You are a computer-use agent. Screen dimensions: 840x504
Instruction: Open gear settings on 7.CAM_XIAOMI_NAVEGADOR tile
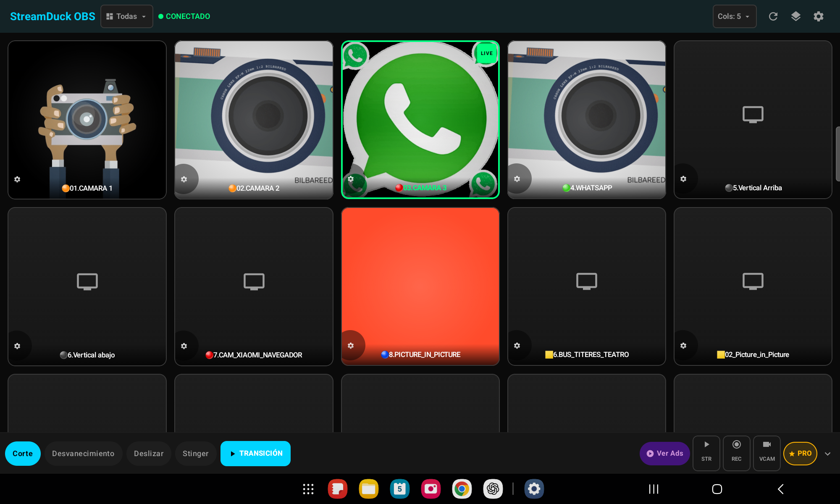(184, 346)
